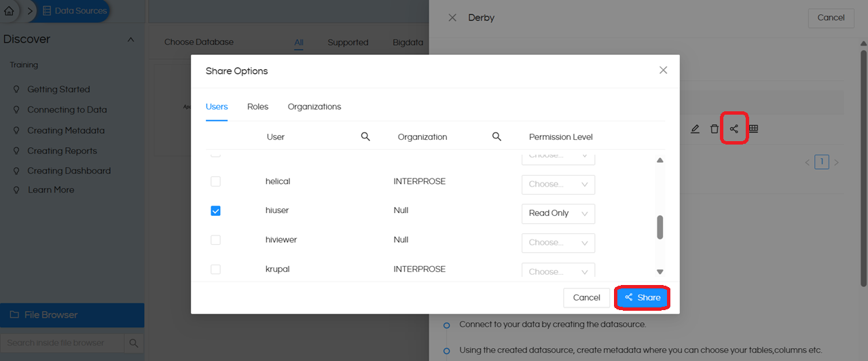Click Cancel in the Share Options dialog
Image resolution: width=868 pixels, height=361 pixels.
tap(586, 297)
